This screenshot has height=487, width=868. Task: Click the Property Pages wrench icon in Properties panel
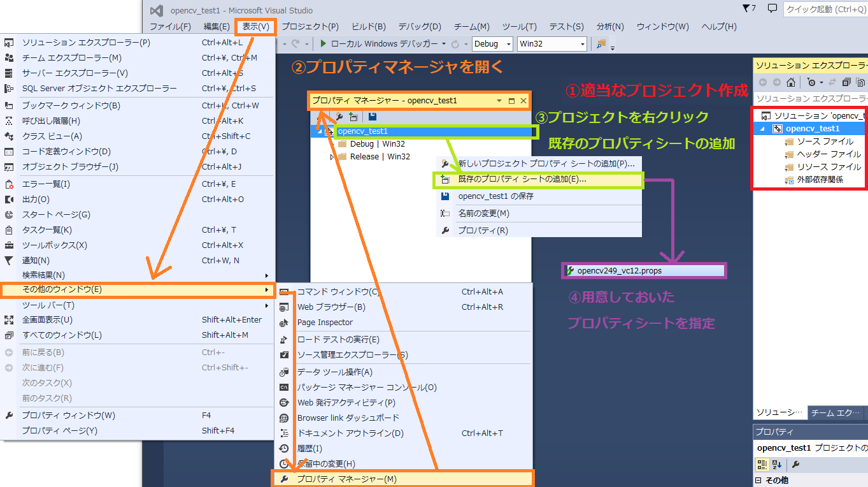pos(796,465)
